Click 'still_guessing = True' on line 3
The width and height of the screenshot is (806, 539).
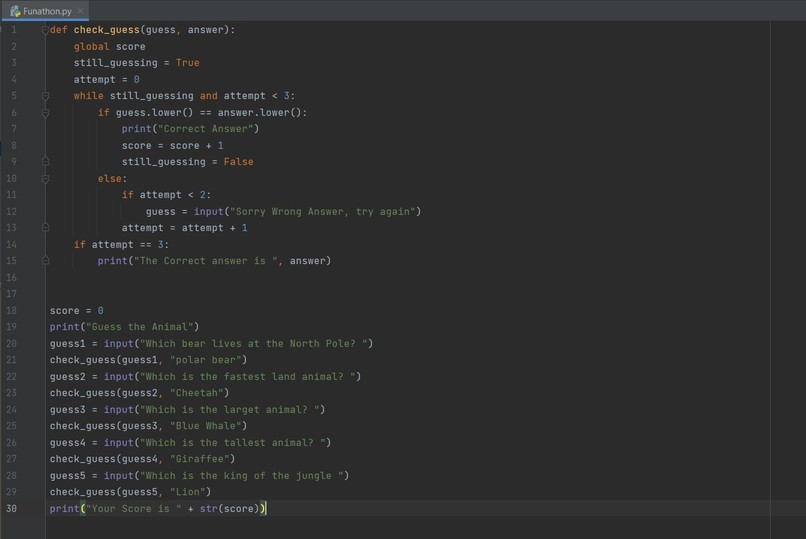(136, 63)
